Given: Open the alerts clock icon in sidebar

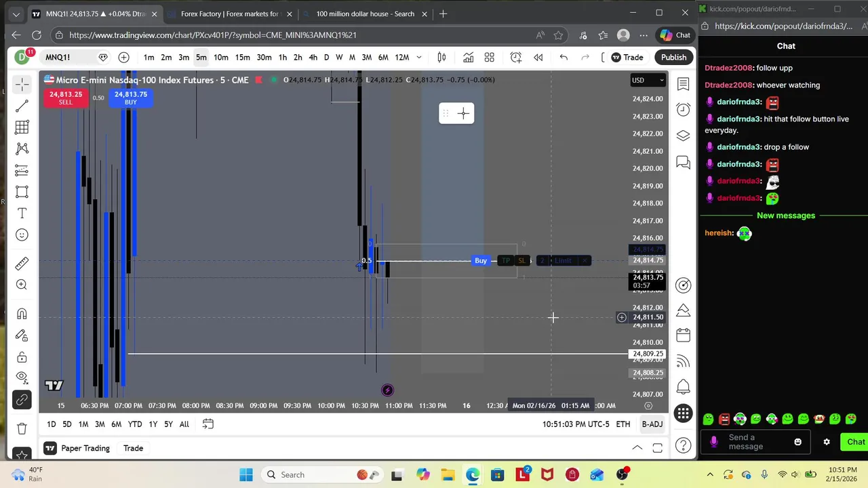Looking at the screenshot, I should click(683, 110).
